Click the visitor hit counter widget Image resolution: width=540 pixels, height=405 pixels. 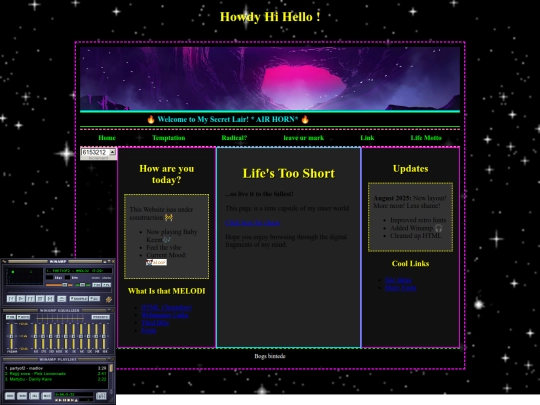pos(98,153)
